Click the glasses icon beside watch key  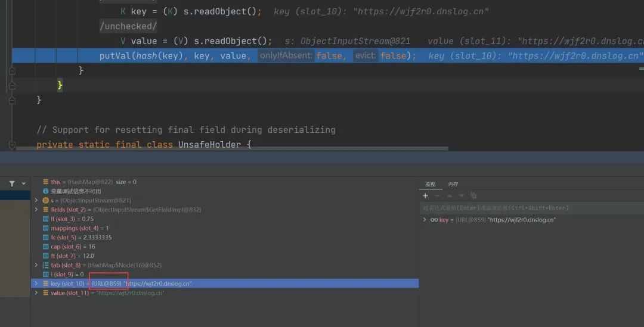(x=434, y=220)
